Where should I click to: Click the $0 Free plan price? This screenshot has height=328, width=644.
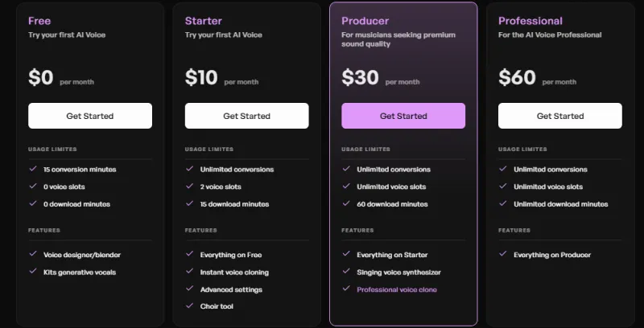(40, 77)
